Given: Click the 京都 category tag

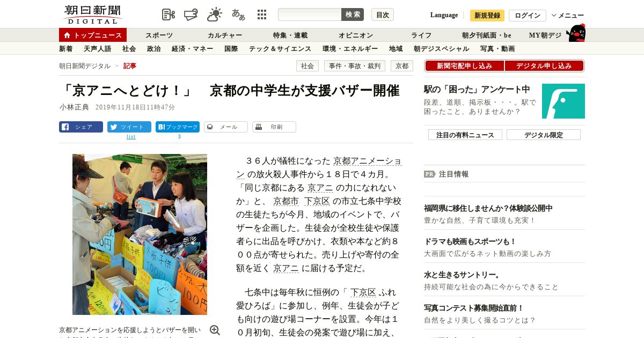Looking at the screenshot, I should (x=402, y=66).
